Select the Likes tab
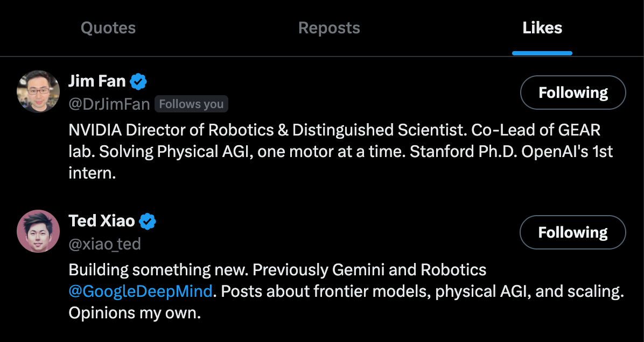644x342 pixels. click(x=542, y=28)
